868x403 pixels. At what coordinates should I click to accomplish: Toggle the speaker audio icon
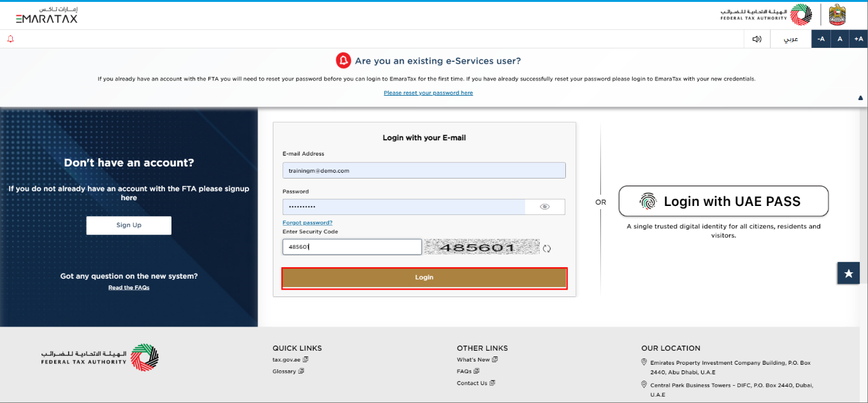point(756,39)
